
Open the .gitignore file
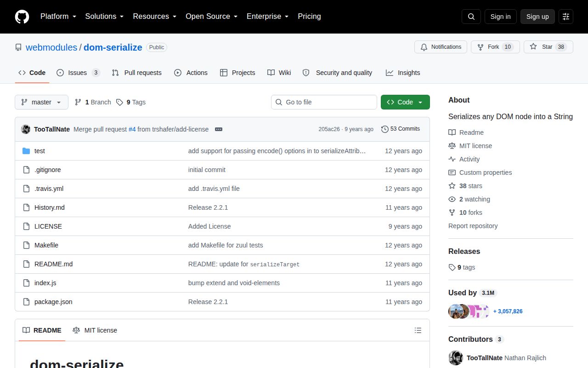click(x=48, y=170)
